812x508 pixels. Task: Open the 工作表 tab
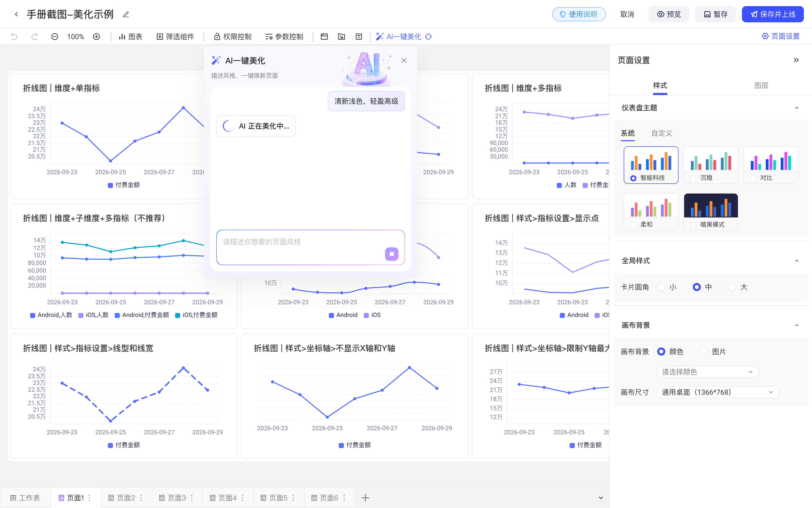coord(25,498)
